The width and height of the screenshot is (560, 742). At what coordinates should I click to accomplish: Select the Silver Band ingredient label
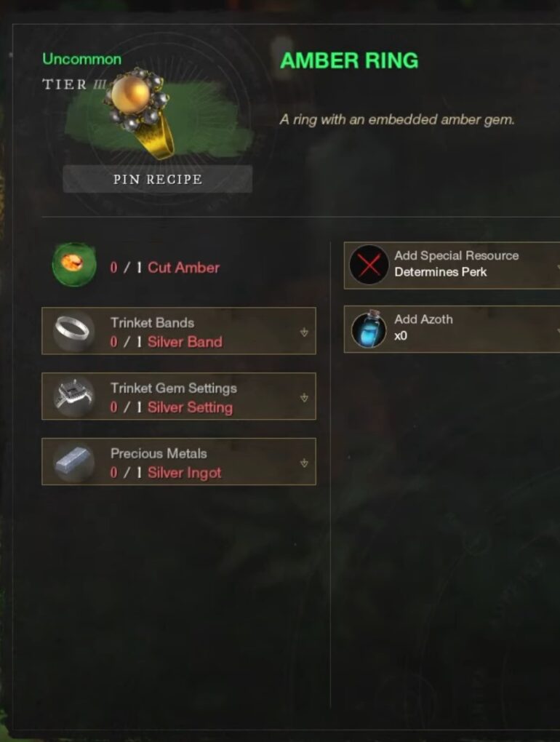pos(185,342)
